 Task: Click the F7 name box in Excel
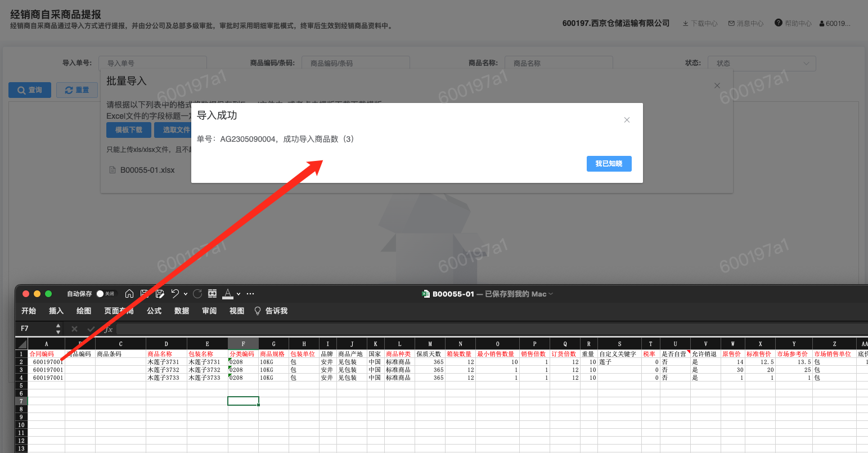(36, 329)
